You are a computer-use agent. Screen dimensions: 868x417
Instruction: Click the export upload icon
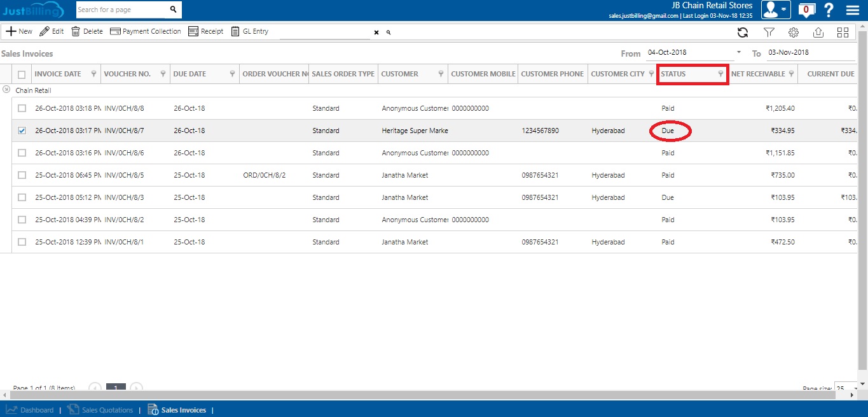(x=818, y=32)
